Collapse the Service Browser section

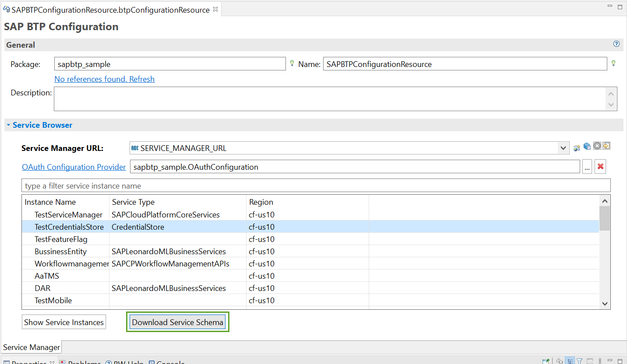pyautogui.click(x=8, y=125)
